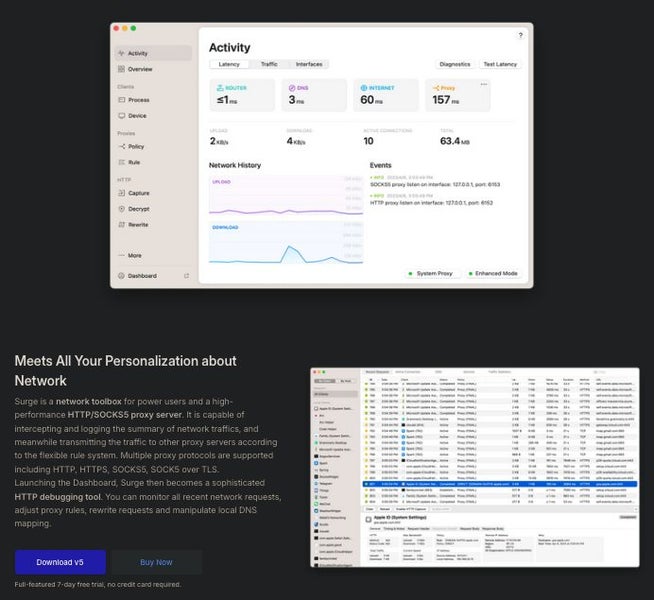Click the Decrypt icon under HTTP

[122, 209]
